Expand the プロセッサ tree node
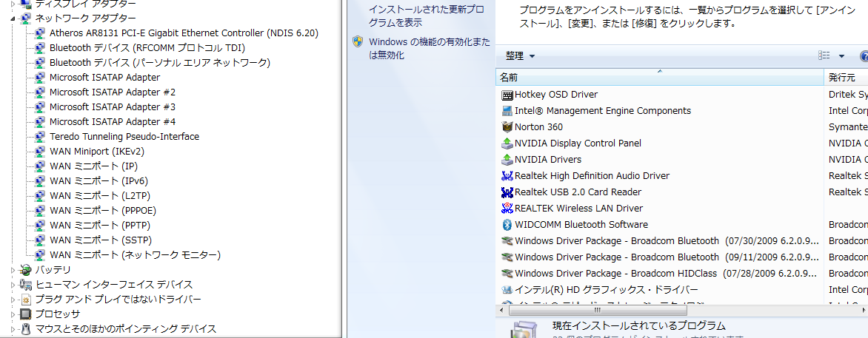Viewport: 868px width, 338px height. coord(13,314)
